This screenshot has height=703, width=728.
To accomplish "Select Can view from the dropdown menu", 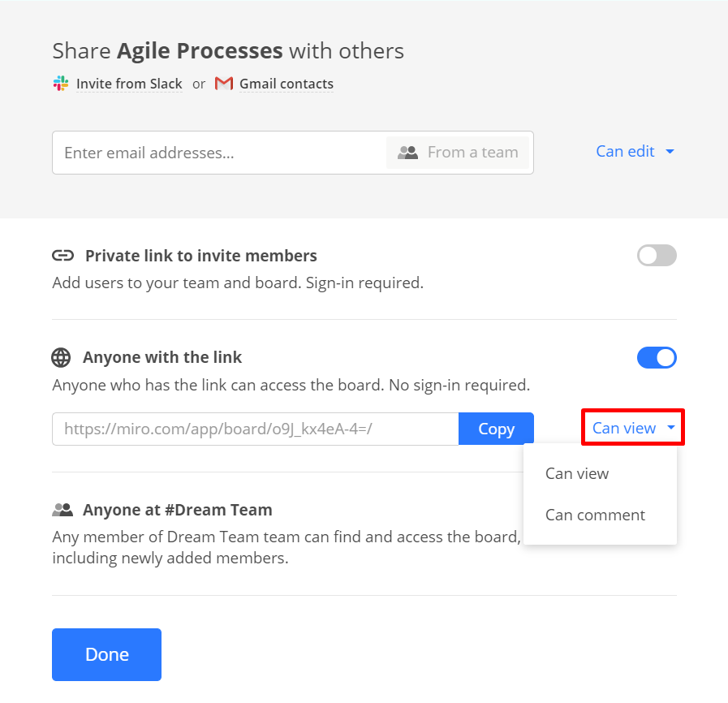I will [577, 474].
